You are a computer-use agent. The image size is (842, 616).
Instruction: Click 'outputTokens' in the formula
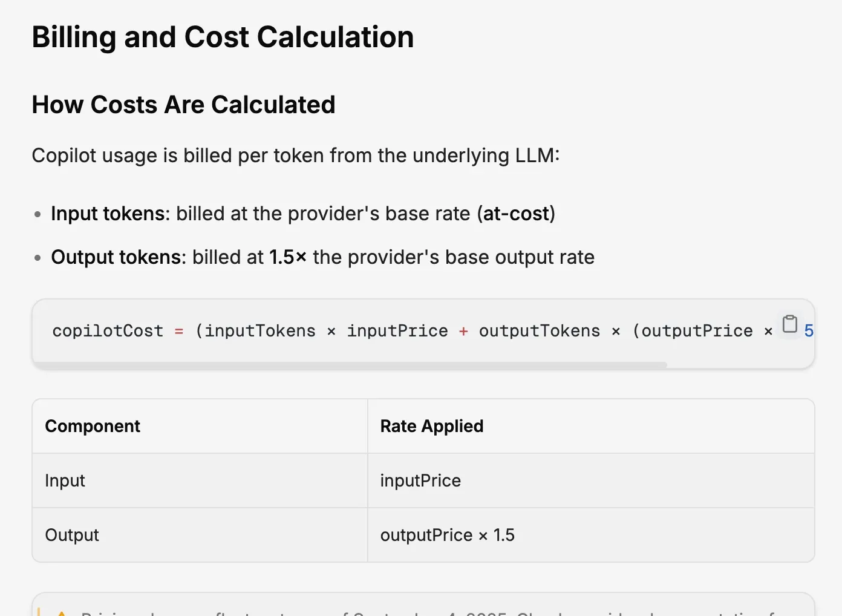[539, 331]
